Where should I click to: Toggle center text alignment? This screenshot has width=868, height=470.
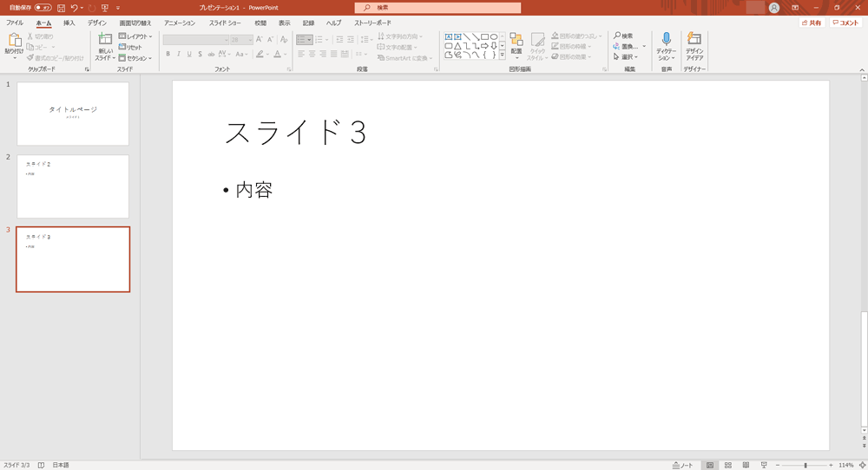point(312,54)
